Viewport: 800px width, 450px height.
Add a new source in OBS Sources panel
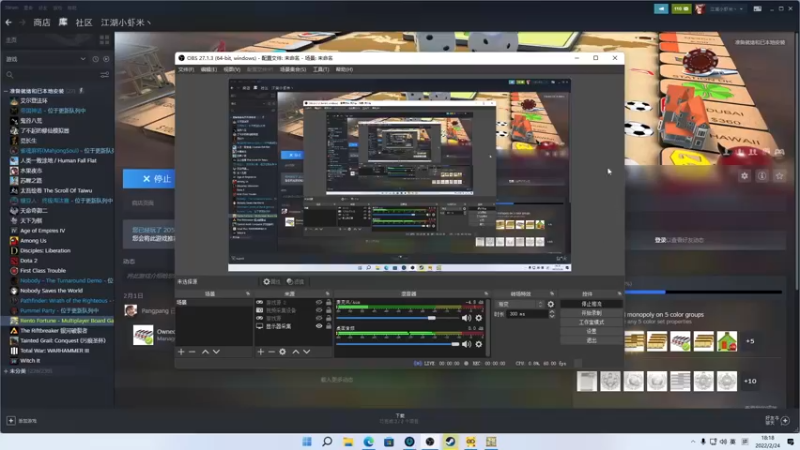point(261,352)
